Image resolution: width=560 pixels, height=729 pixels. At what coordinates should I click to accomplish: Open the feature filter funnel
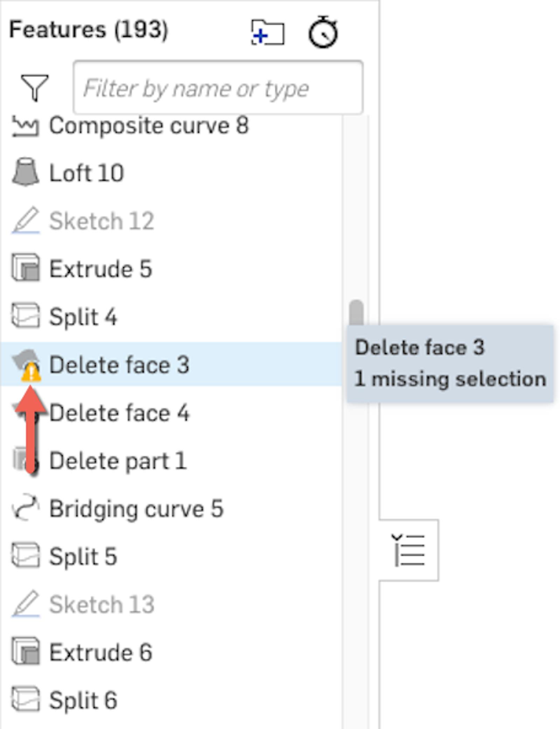pyautogui.click(x=34, y=88)
